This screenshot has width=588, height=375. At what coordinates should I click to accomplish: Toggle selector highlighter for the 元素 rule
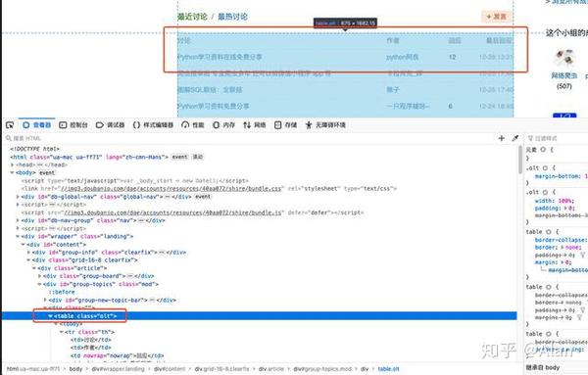(543, 150)
